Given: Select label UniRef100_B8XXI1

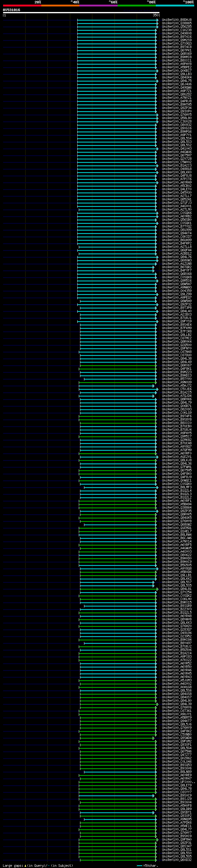Looking at the screenshot, I should click(x=177, y=60).
